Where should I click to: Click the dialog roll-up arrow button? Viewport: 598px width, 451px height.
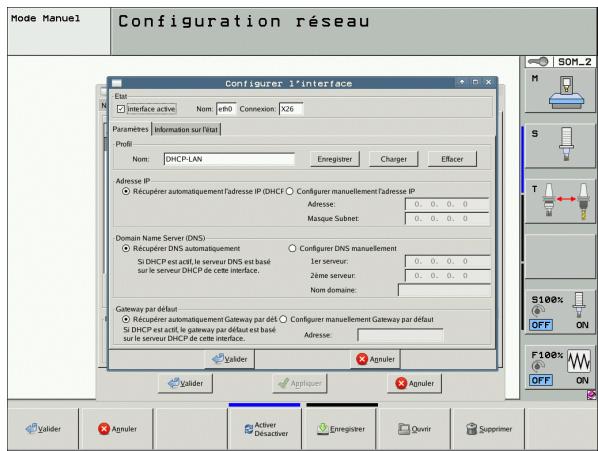pyautogui.click(x=462, y=82)
